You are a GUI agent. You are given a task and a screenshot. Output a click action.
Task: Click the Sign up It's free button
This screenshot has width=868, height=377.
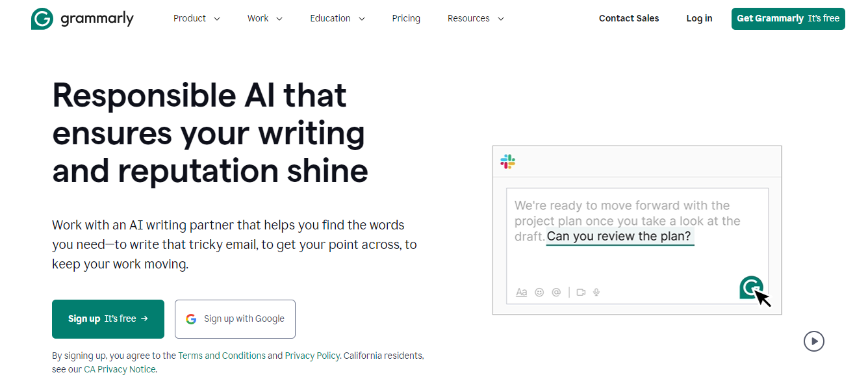pyautogui.click(x=108, y=318)
